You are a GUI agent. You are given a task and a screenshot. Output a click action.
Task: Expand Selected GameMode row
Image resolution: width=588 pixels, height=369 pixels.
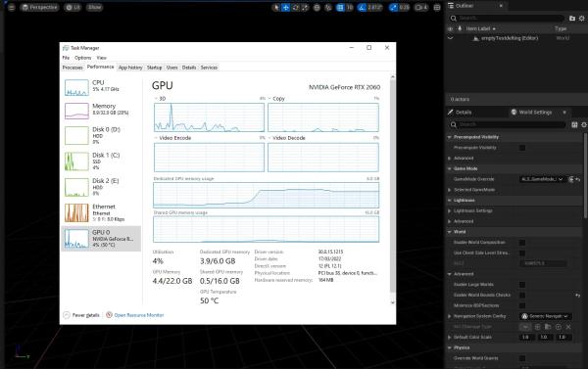coord(449,190)
